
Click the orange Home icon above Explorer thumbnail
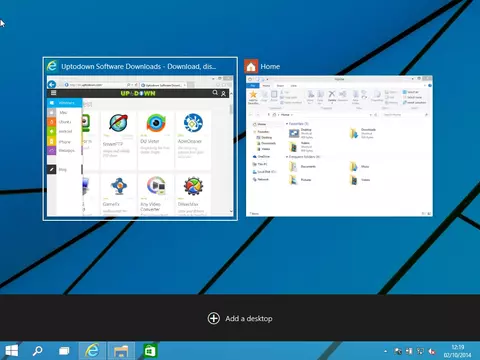251,66
